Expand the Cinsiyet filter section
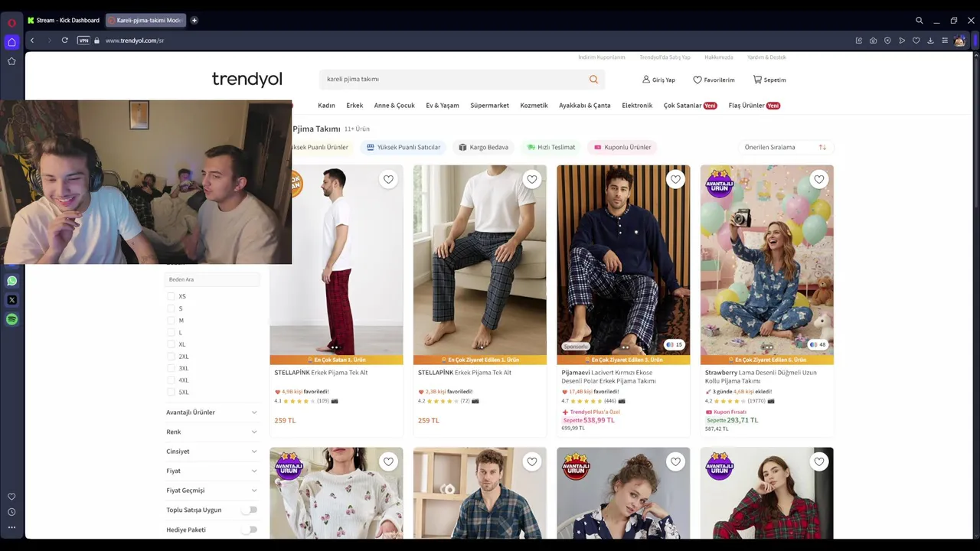The height and width of the screenshot is (551, 980). [x=212, y=452]
